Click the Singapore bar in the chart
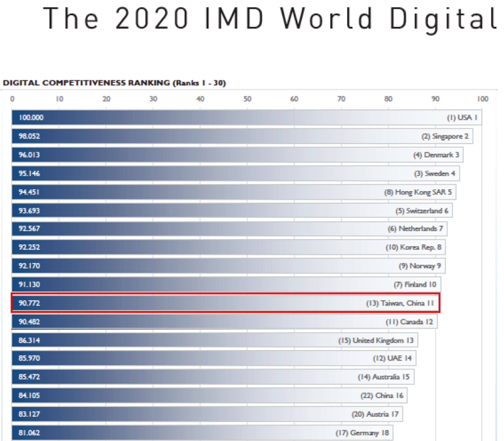The image size is (504, 441). click(x=242, y=136)
